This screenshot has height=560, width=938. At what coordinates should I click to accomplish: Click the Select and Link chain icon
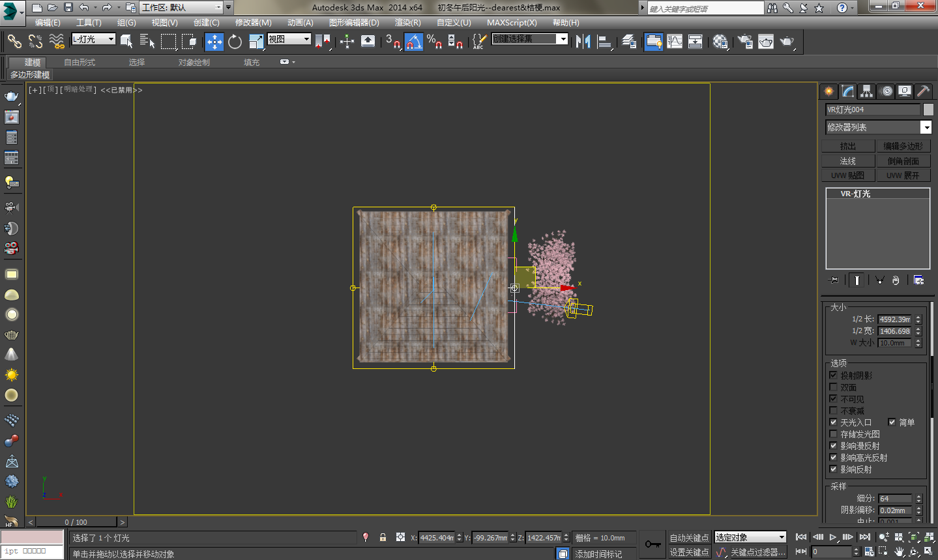[14, 42]
